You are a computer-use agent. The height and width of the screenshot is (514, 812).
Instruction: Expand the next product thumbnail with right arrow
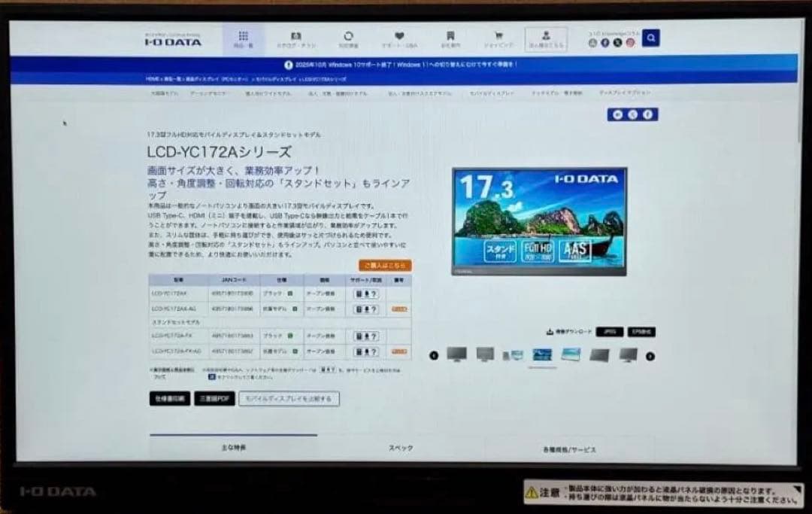pos(651,354)
